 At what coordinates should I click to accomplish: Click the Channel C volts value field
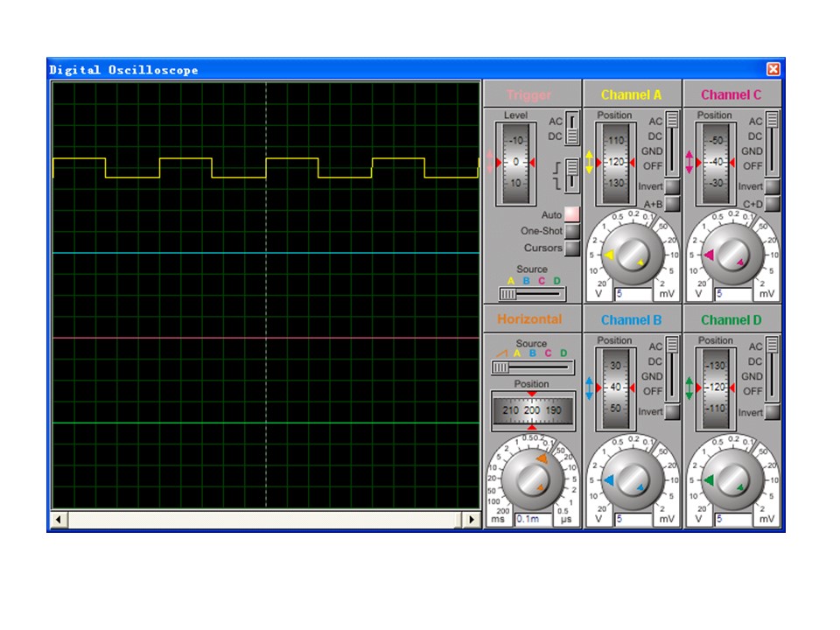tap(733, 294)
